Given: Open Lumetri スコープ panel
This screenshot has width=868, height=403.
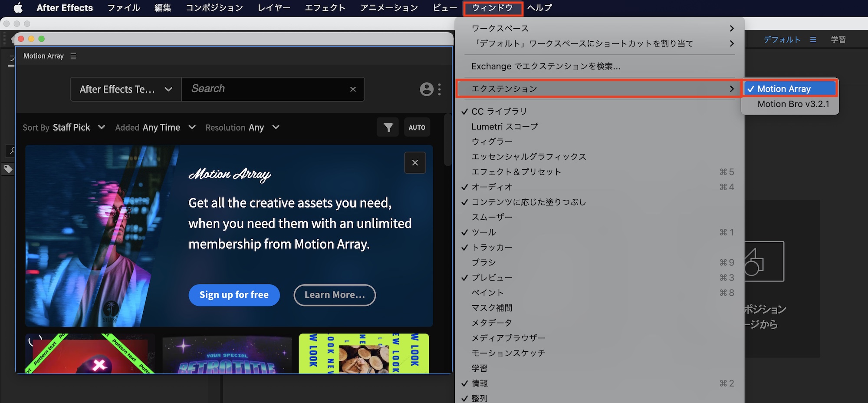Looking at the screenshot, I should coord(600,127).
